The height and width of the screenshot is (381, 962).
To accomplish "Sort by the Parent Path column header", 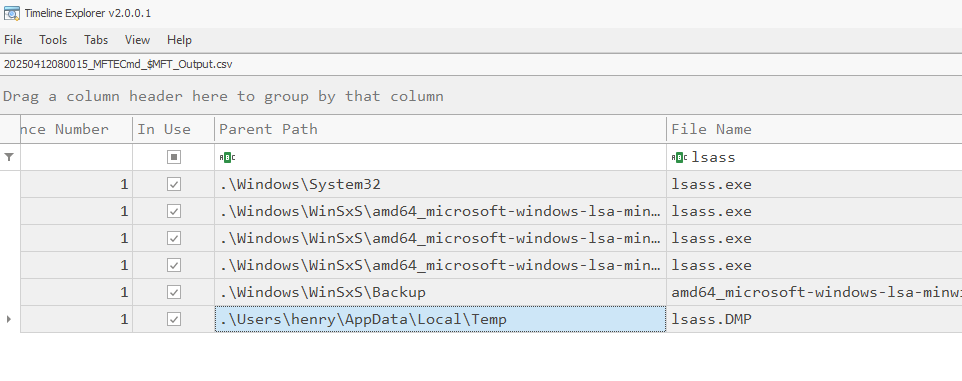I will coord(441,129).
